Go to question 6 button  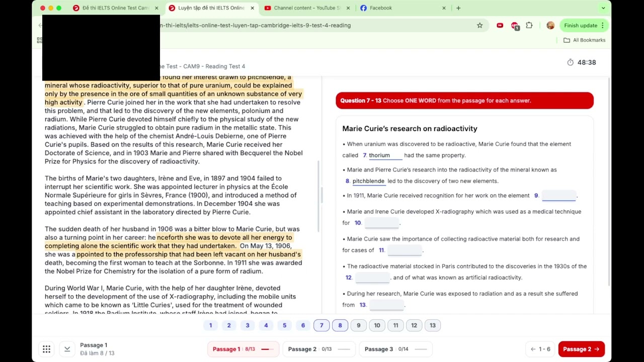point(303,325)
